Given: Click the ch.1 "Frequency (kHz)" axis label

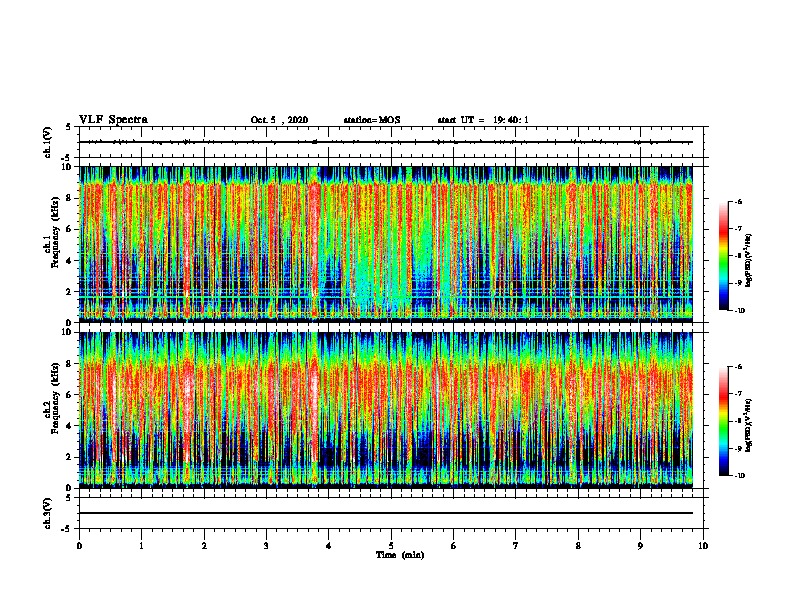Looking at the screenshot, I should point(55,232).
